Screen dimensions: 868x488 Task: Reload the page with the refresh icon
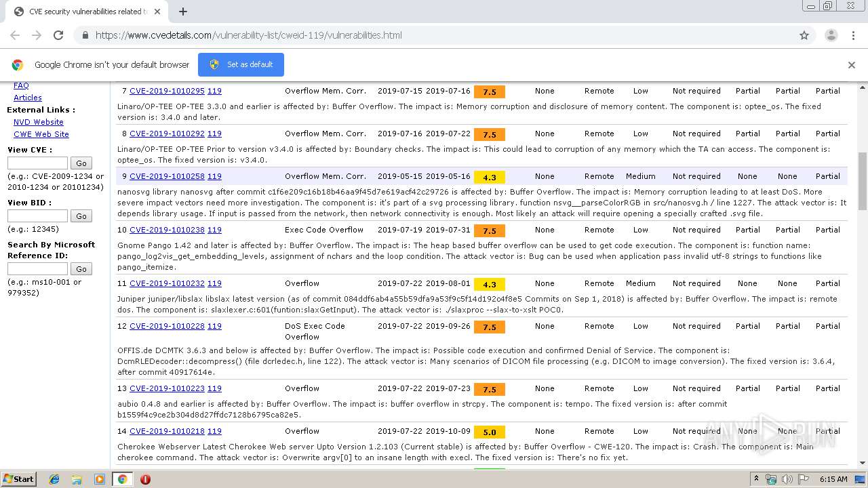point(58,35)
